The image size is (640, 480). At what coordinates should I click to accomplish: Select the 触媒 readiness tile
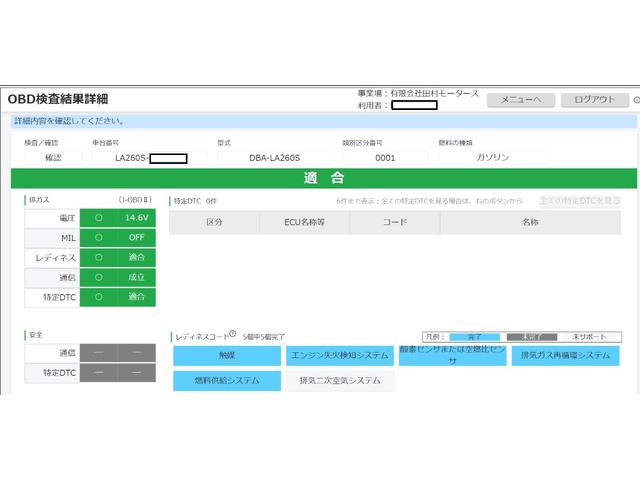tap(227, 356)
